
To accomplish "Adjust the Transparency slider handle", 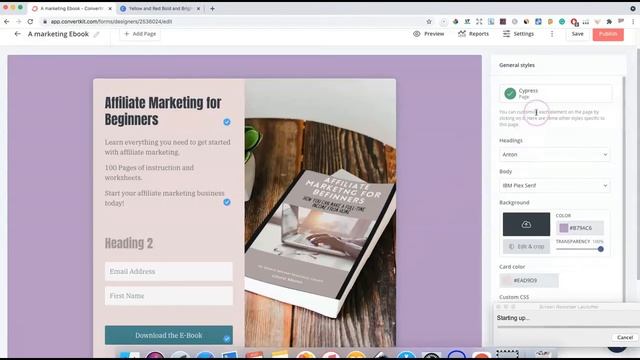I will tap(600, 249).
